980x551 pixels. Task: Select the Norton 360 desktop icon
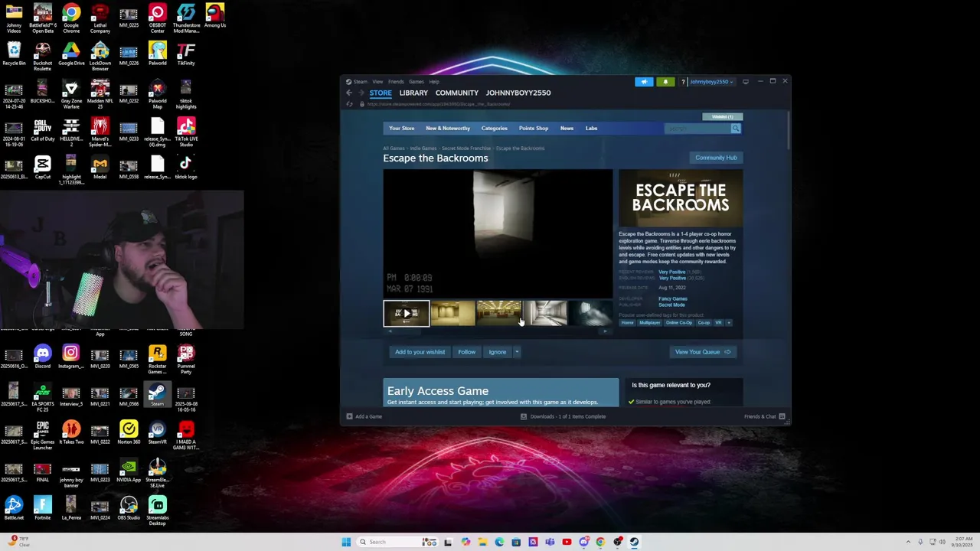click(x=129, y=432)
